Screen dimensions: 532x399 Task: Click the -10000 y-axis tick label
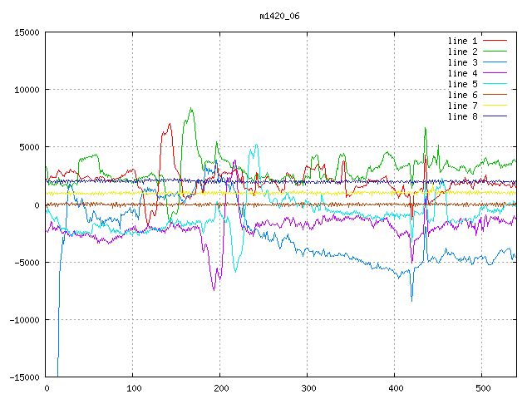click(x=22, y=320)
